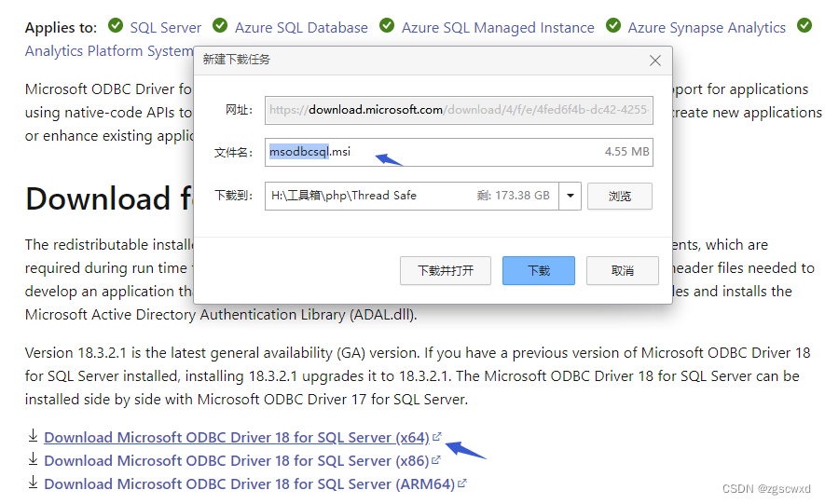Click the 浏览 browse button
825x504 pixels.
click(x=620, y=196)
